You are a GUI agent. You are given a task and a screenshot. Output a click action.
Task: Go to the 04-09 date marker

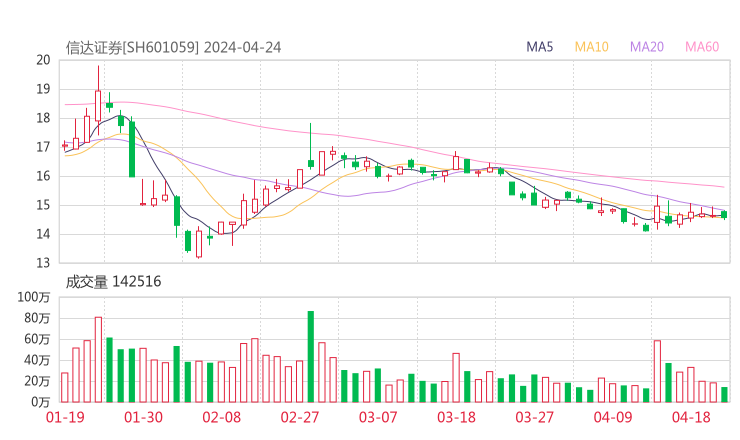[x=612, y=418]
